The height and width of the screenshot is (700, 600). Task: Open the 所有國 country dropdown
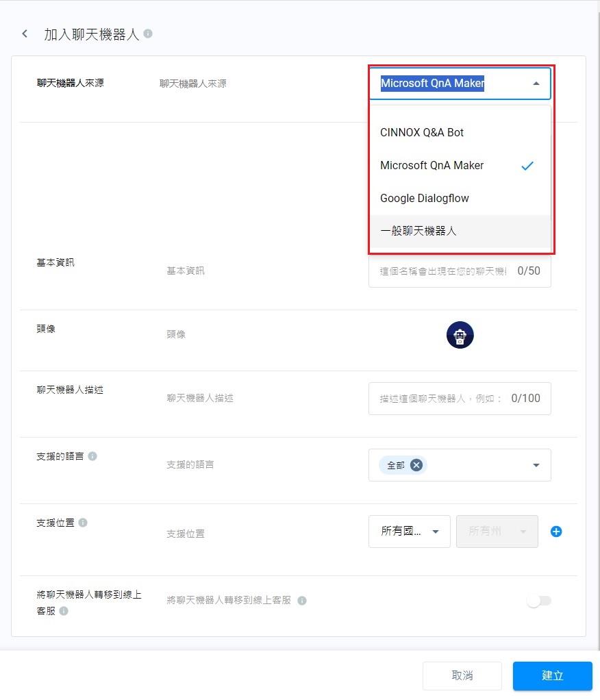pos(410,532)
